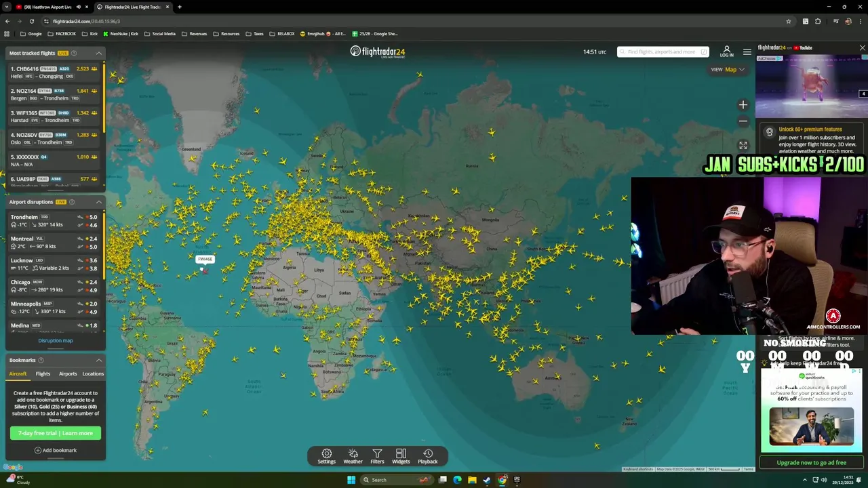Collapse the Most tracked flights panel
The image size is (868, 488).
[99, 53]
